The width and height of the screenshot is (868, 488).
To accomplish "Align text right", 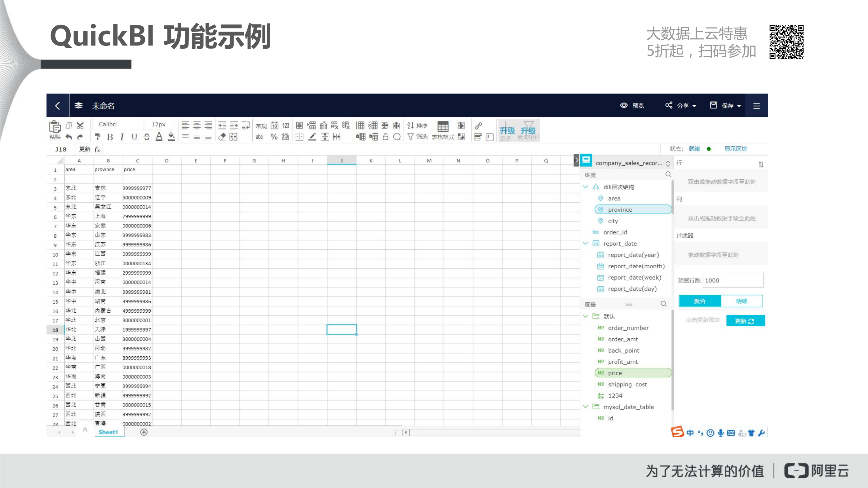I will tap(208, 125).
